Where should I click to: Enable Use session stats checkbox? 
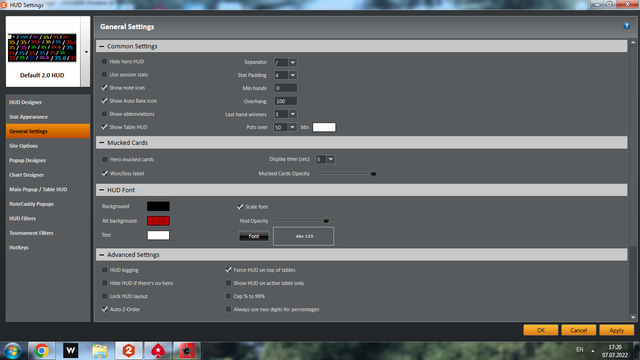[x=104, y=75]
